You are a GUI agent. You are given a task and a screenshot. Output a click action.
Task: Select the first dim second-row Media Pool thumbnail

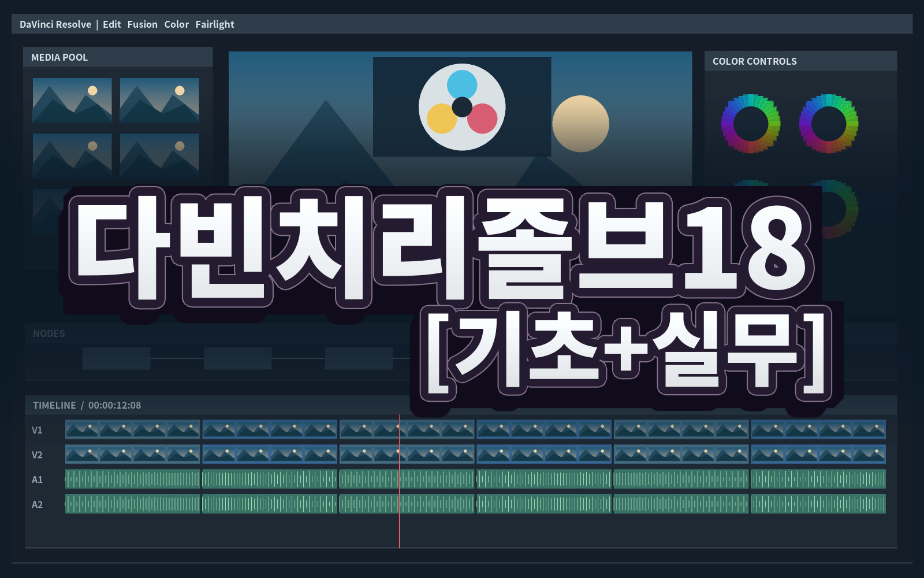coord(72,155)
